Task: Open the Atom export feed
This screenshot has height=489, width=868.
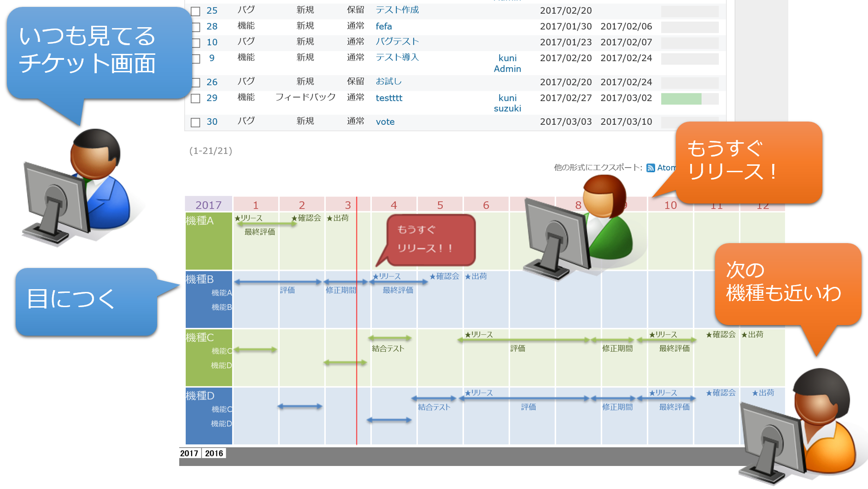Action: (667, 168)
